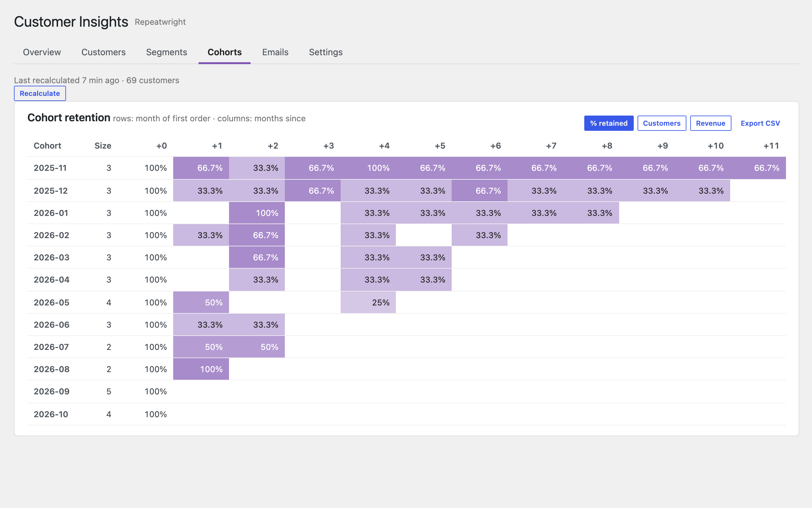
Task: Click 66.7% cell in 2025-12 +3
Action: pos(313,191)
